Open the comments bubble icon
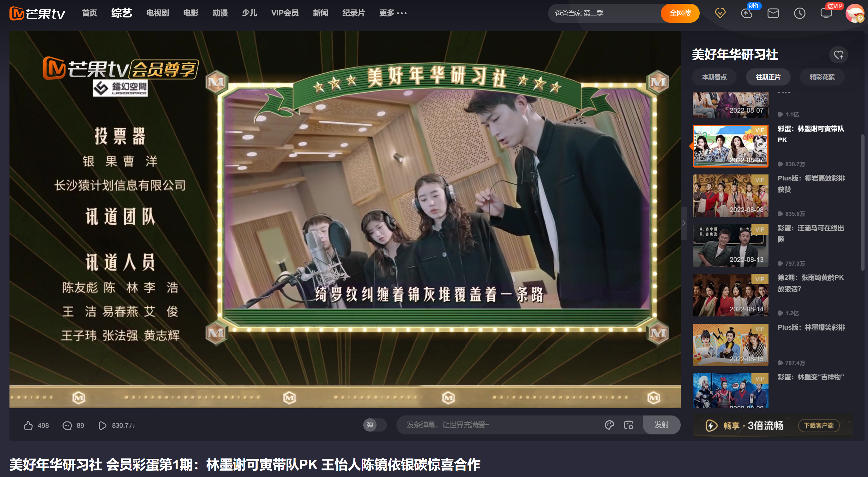Image resolution: width=868 pixels, height=477 pixels. click(x=67, y=426)
